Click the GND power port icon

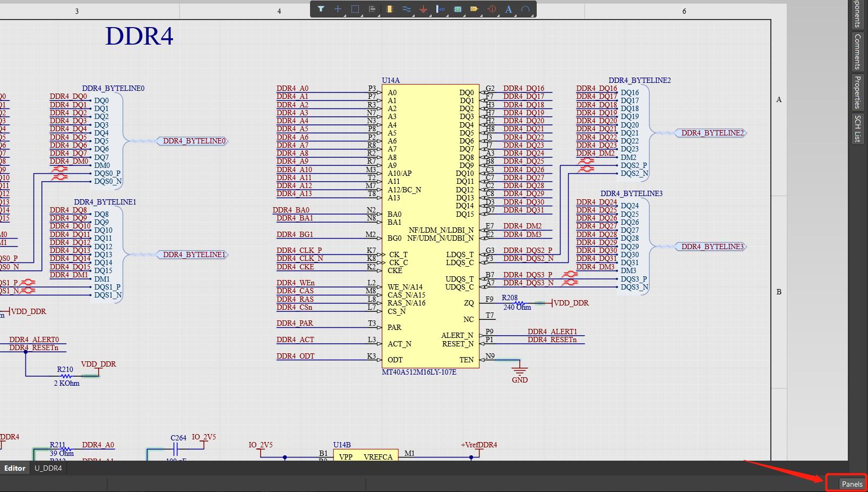(423, 9)
